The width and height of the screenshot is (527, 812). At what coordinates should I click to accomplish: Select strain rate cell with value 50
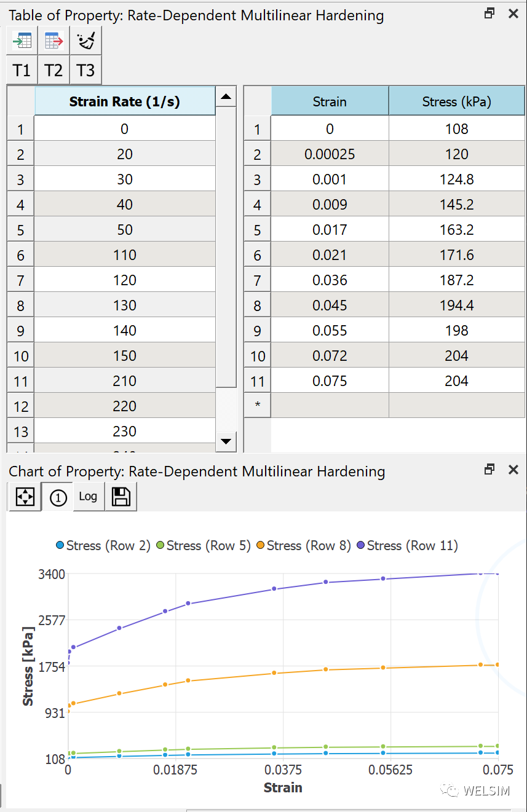point(125,230)
